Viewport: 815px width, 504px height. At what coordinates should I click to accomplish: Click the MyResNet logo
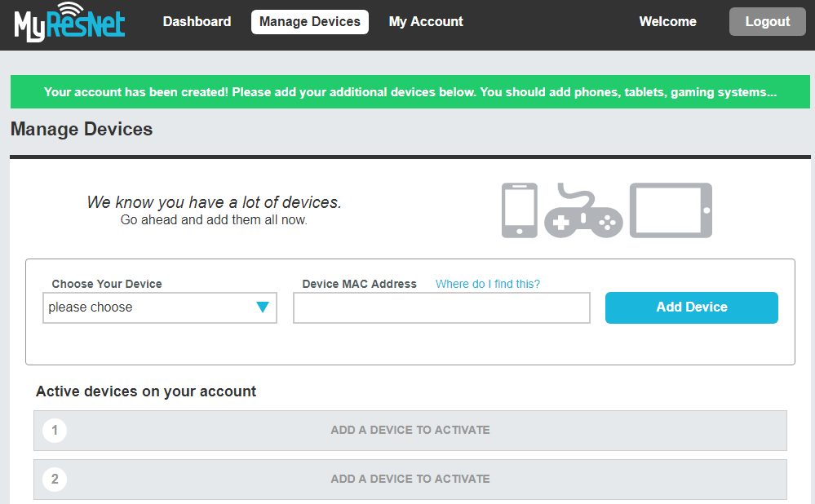pos(69,23)
